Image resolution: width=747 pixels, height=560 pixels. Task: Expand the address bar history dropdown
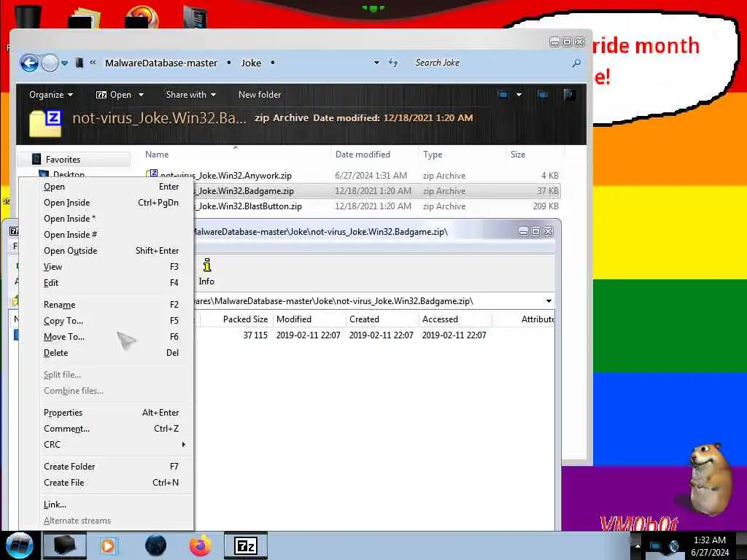376,63
